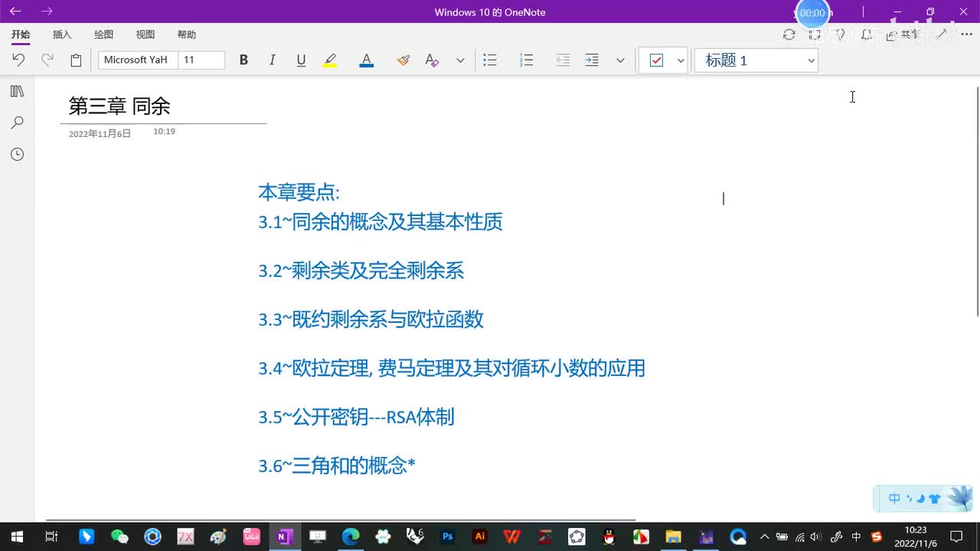Open the 视图 ribbon tab

[x=145, y=34]
